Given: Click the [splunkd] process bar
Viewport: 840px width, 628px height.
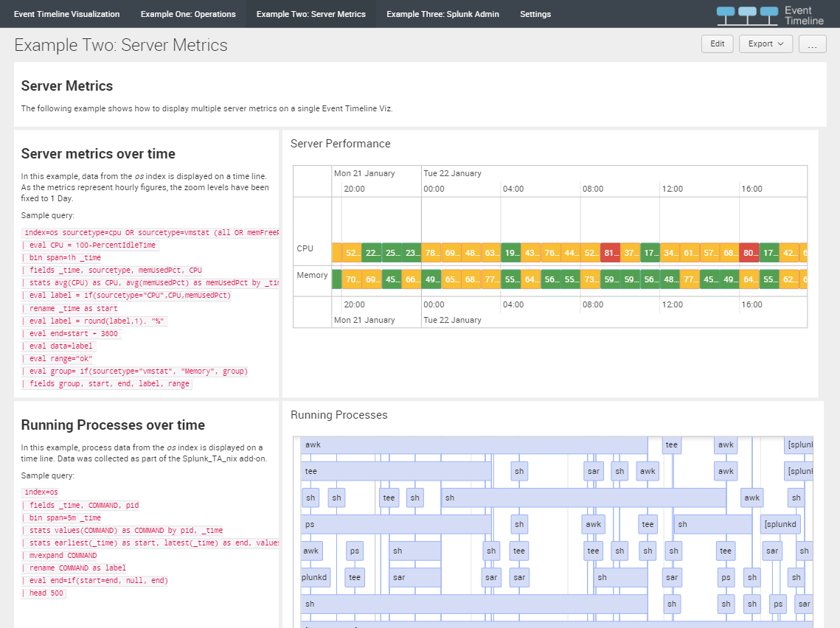Looking at the screenshot, I should click(x=780, y=524).
